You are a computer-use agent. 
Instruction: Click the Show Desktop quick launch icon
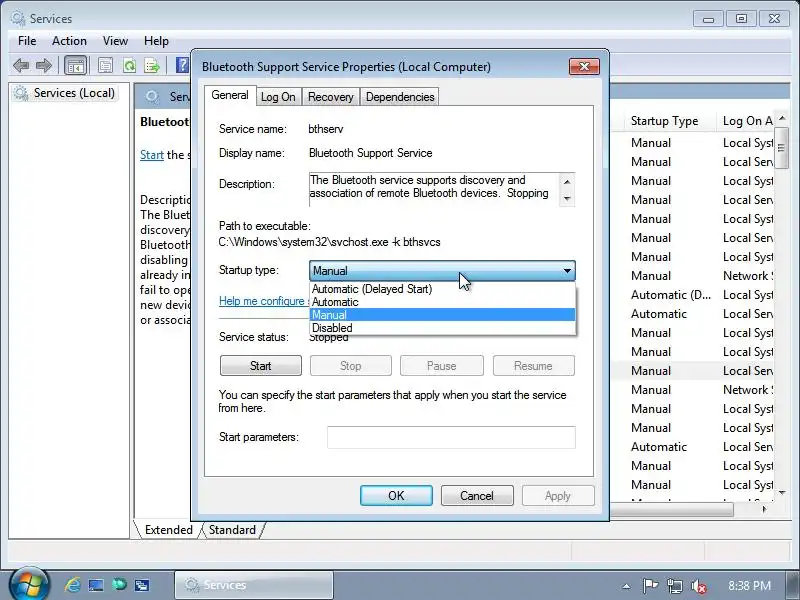[x=95, y=585]
